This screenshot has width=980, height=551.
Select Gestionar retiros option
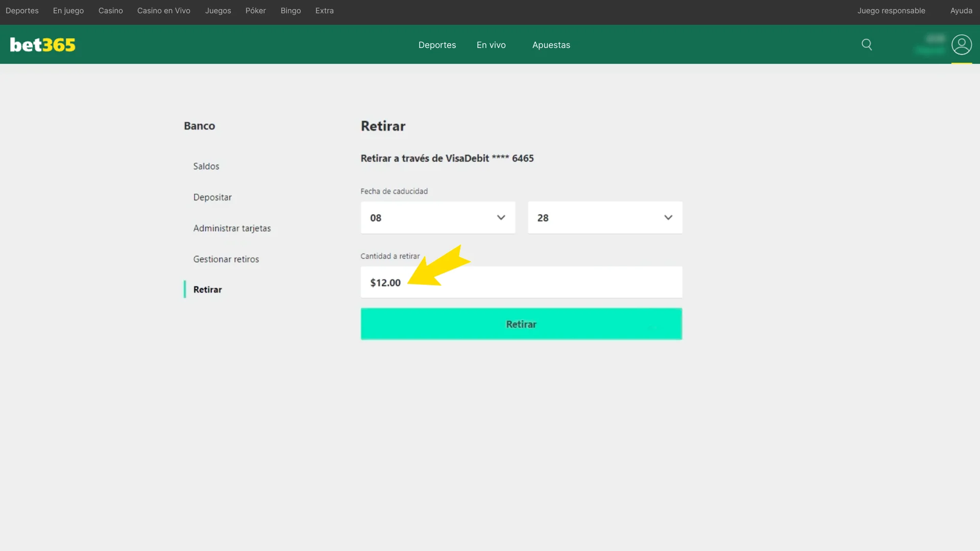click(226, 259)
